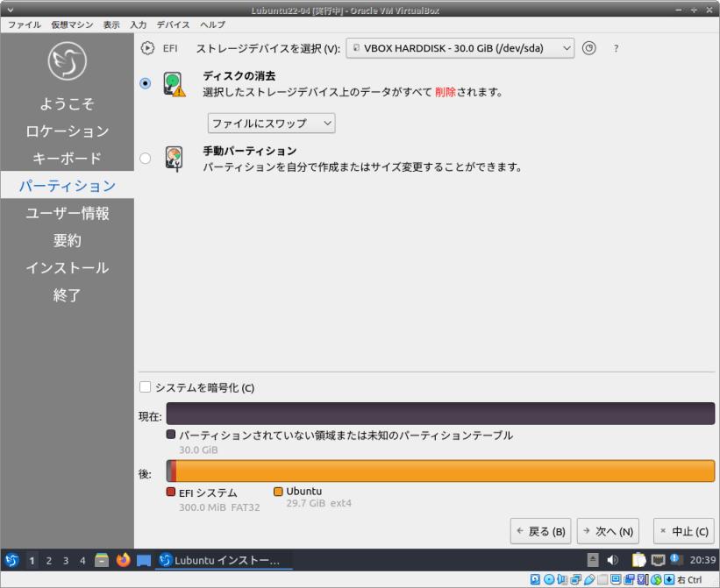Open the ヘルプ menu

pos(212,25)
